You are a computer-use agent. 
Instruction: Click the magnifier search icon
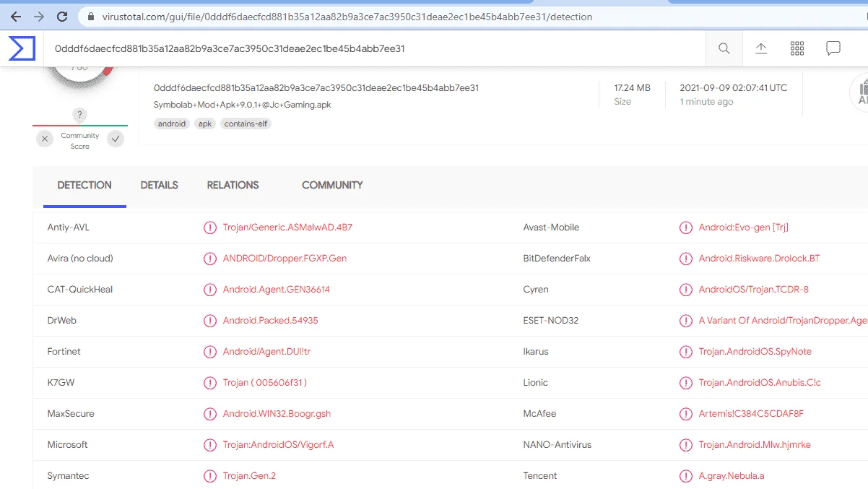(x=724, y=48)
